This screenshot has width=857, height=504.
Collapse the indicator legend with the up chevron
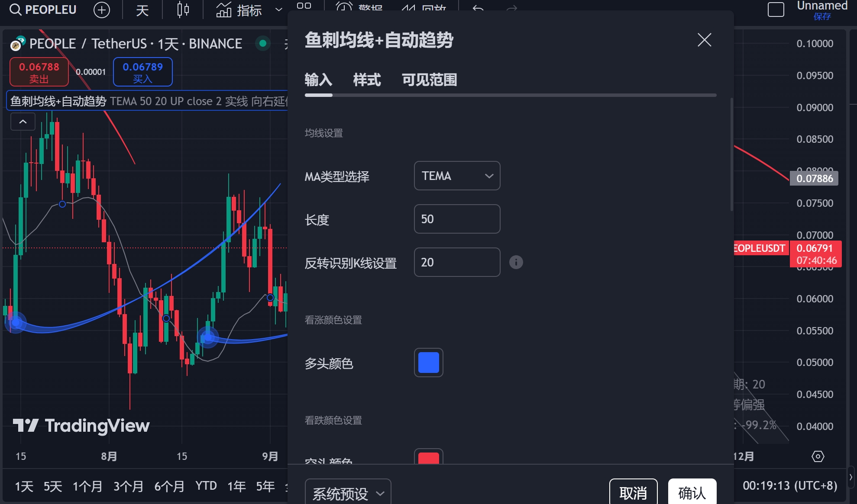point(23,122)
